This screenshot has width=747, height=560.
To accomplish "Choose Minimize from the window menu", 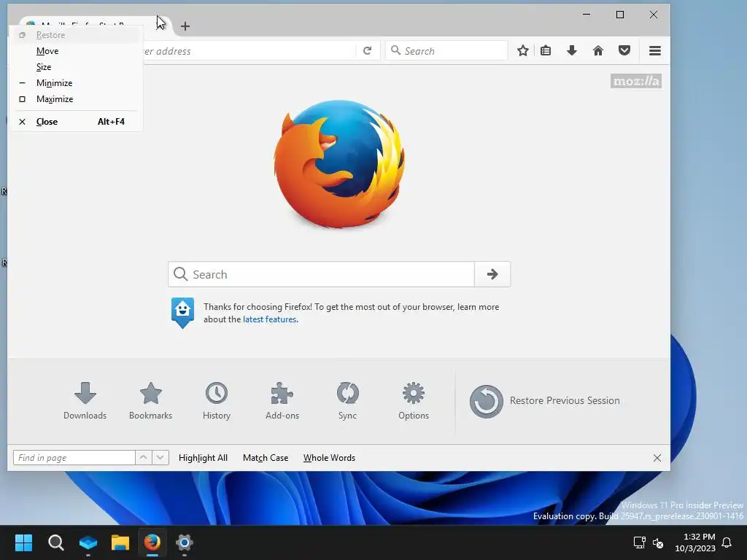I will click(x=76, y=83).
